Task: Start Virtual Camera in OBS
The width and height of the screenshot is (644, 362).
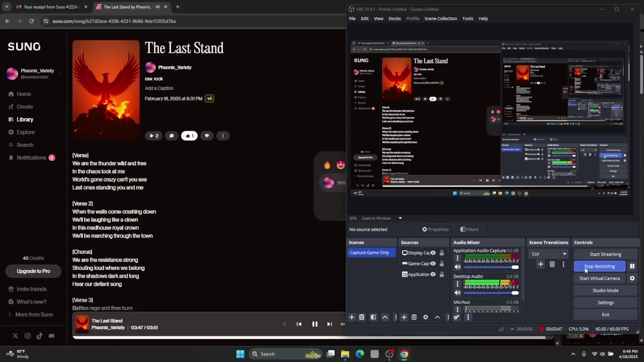Action: pyautogui.click(x=599, y=279)
